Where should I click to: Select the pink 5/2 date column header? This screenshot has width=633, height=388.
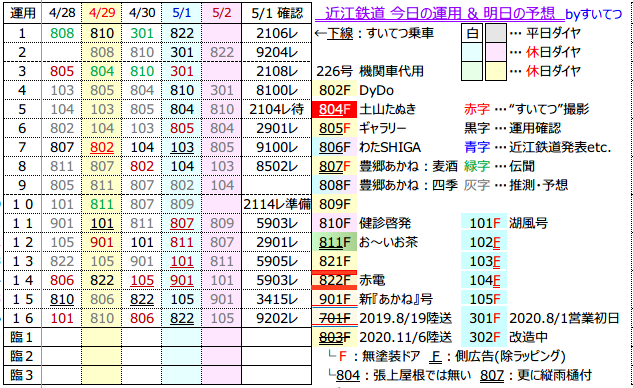point(222,13)
